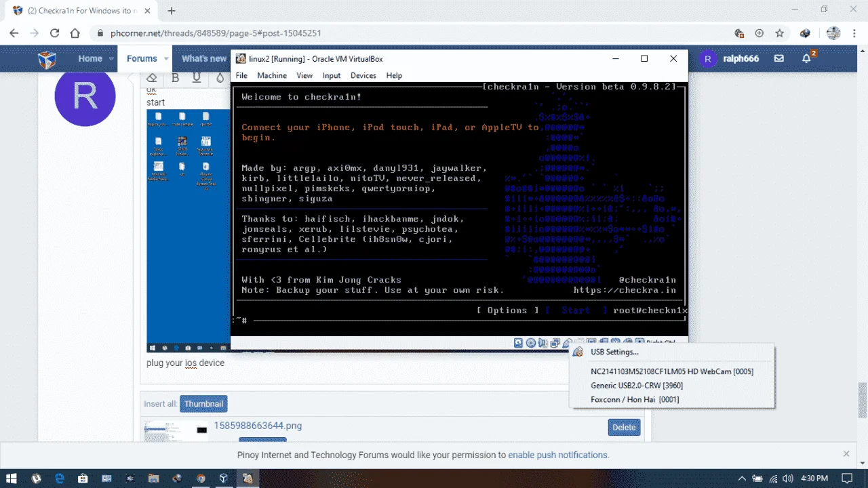Toggle bold formatting in the editor
The height and width of the screenshot is (488, 868).
pos(175,77)
